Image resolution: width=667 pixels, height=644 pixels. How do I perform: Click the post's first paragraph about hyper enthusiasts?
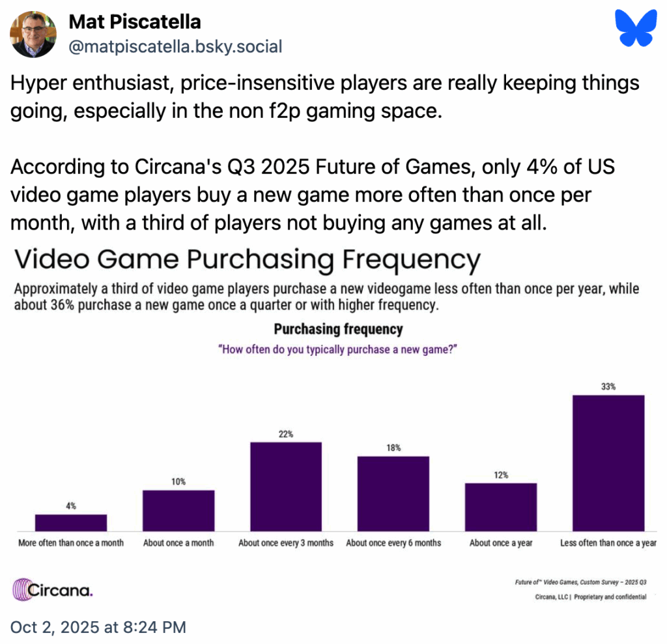pyautogui.click(x=324, y=98)
